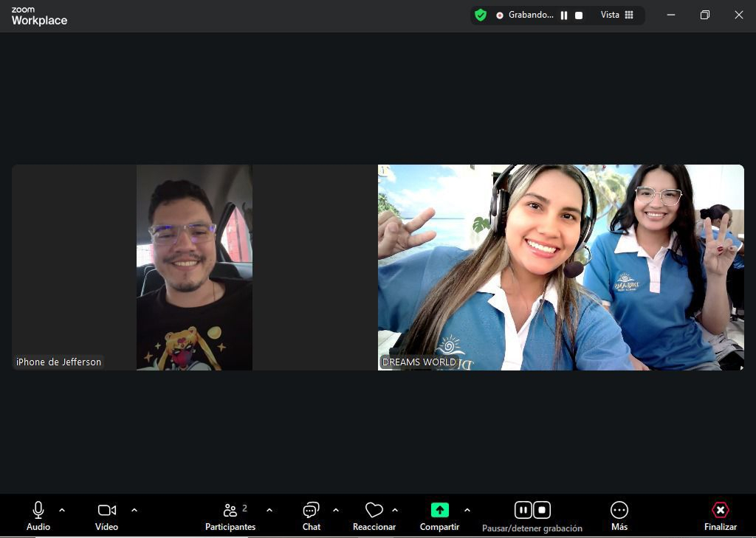Screen dimensions: 756x538
Task: Stop recording from the top bar
Action: pos(579,15)
